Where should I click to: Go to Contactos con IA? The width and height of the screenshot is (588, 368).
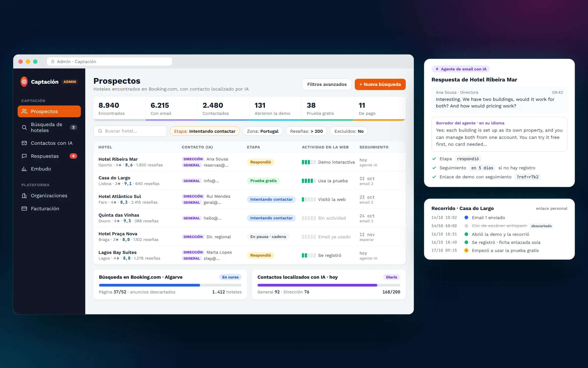coord(49,143)
